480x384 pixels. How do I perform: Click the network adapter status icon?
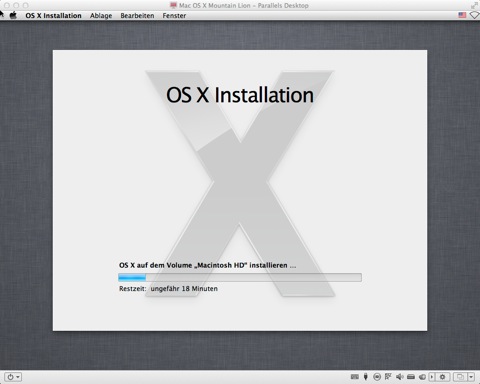click(388, 377)
